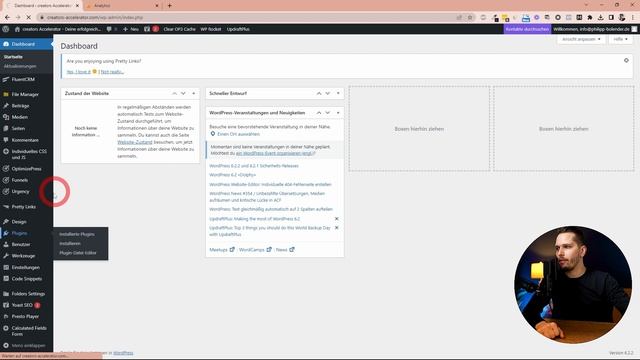Click Clear OP3 Cache in admin bar
The height and width of the screenshot is (360, 640).
pos(180,29)
